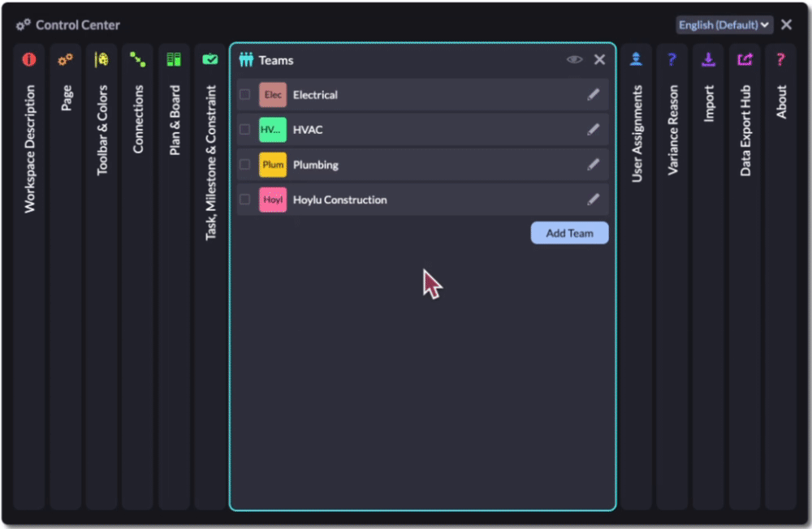Edit Hoylu Construction team with pencil icon
This screenshot has height=529, width=812.
click(x=594, y=200)
